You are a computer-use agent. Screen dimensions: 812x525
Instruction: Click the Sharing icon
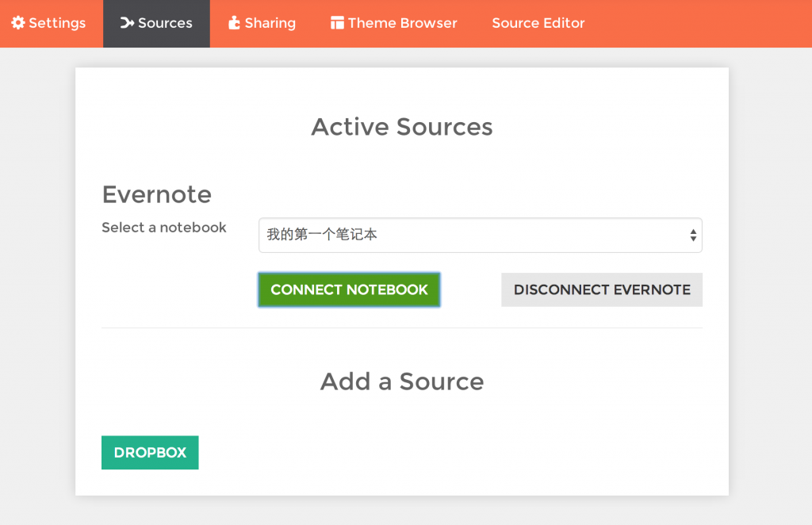coord(234,23)
